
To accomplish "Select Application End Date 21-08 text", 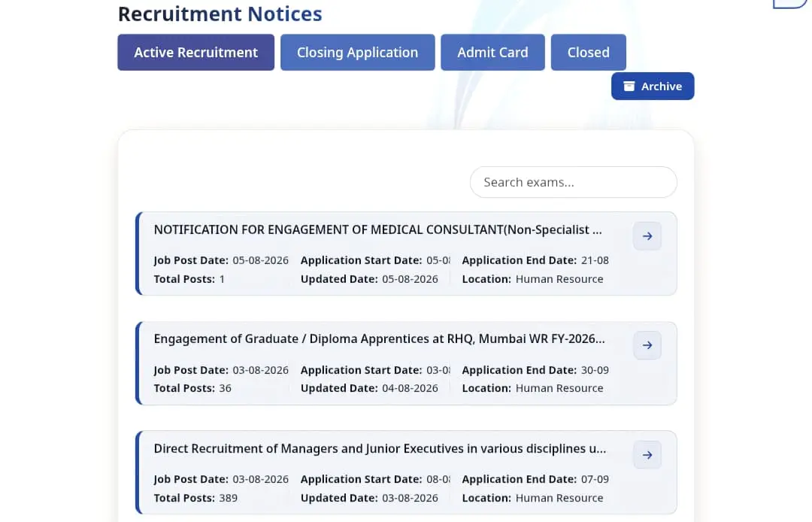I will click(595, 260).
